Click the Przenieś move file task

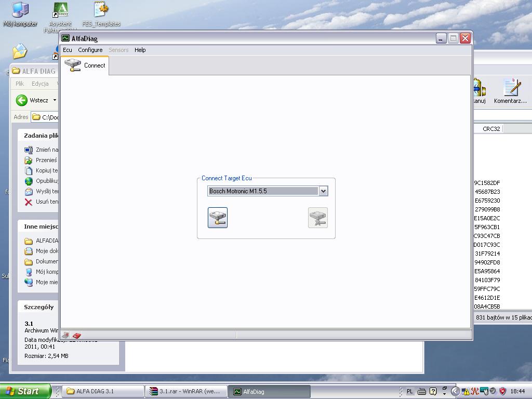click(41, 160)
